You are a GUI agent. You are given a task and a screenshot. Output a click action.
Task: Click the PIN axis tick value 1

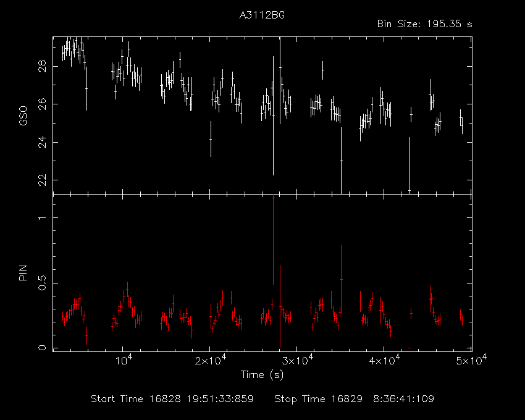point(42,217)
